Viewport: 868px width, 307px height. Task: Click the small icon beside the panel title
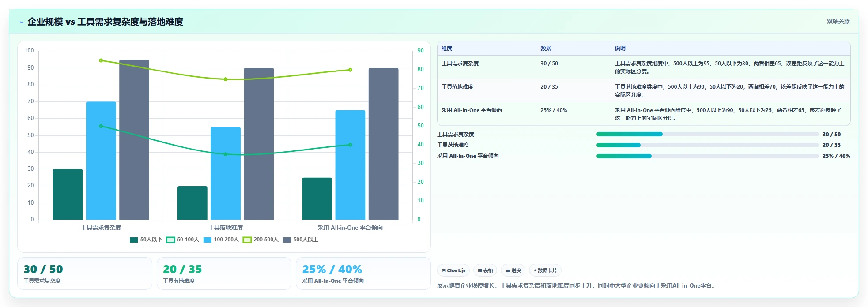pos(21,22)
